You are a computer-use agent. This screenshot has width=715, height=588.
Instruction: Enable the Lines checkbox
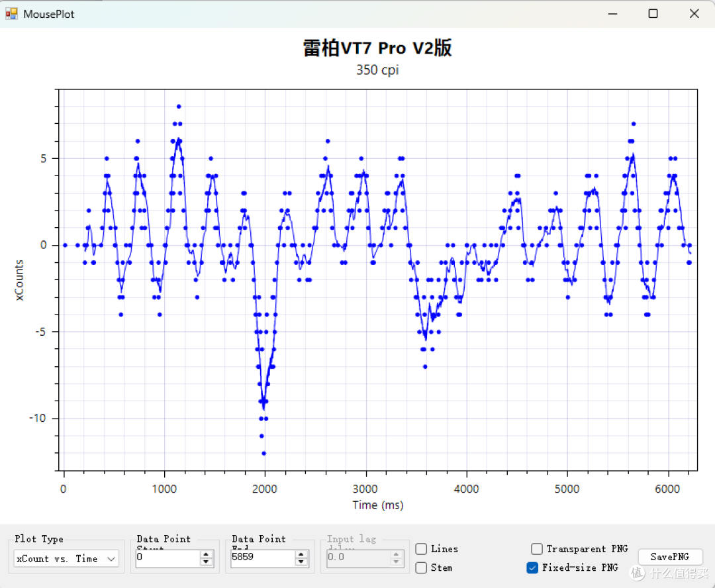click(421, 549)
